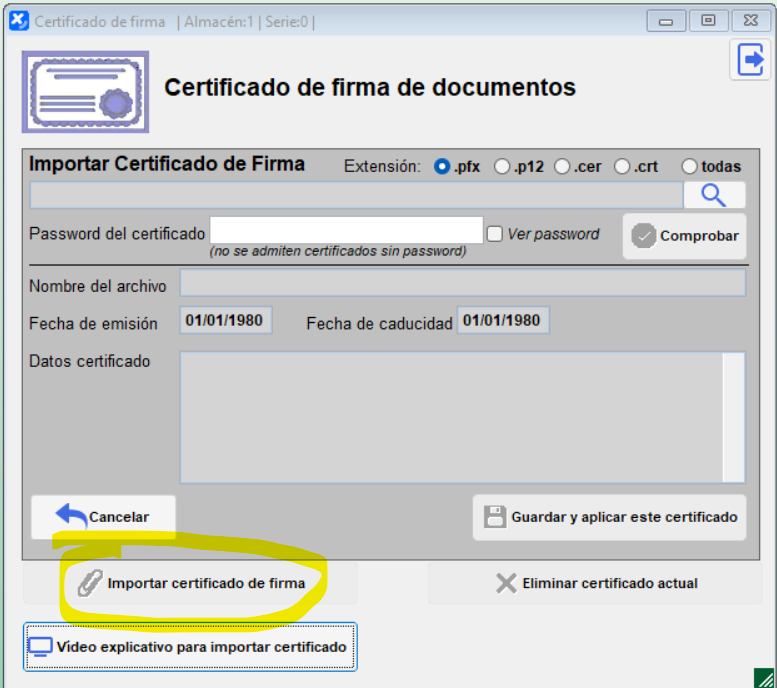The height and width of the screenshot is (688, 777).
Task: Click the Datos certificado vertical scrollbar
Action: pyautogui.click(x=734, y=417)
